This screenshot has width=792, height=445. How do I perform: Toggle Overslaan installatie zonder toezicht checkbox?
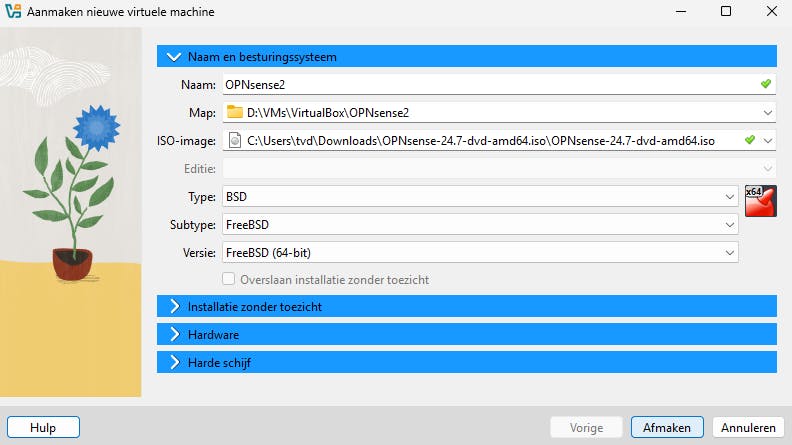228,279
